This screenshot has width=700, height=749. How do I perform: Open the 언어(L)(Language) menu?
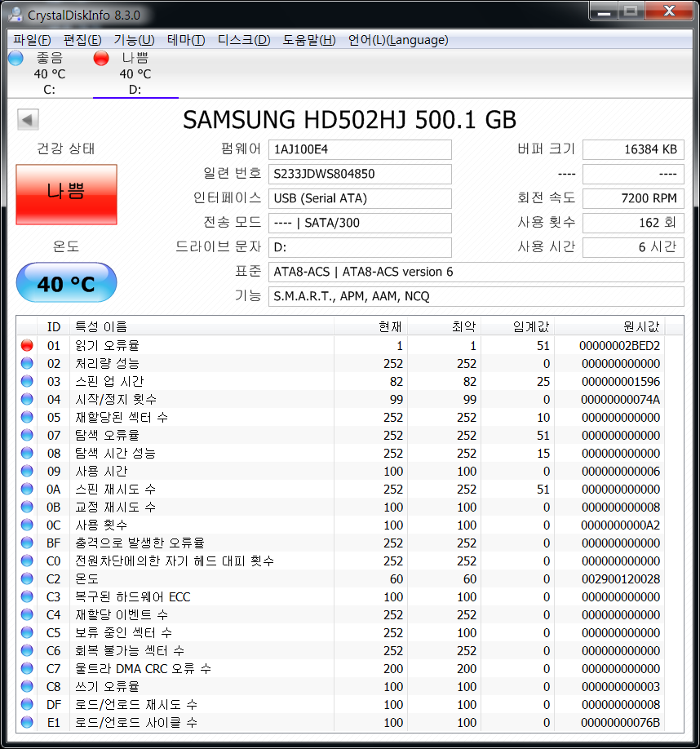point(397,40)
